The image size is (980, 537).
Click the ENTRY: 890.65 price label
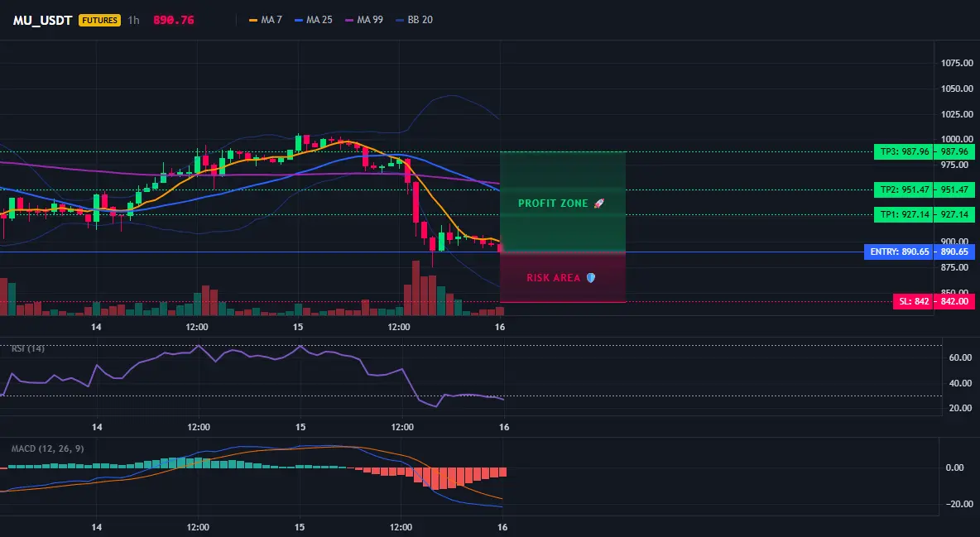[897, 252]
